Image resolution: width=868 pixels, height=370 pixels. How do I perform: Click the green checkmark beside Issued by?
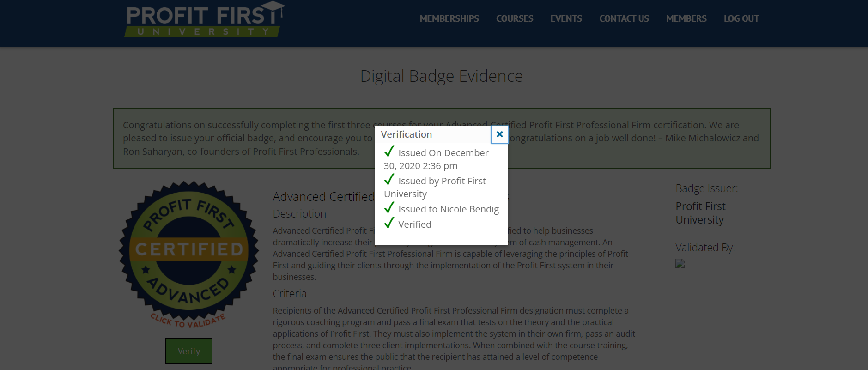point(389,179)
